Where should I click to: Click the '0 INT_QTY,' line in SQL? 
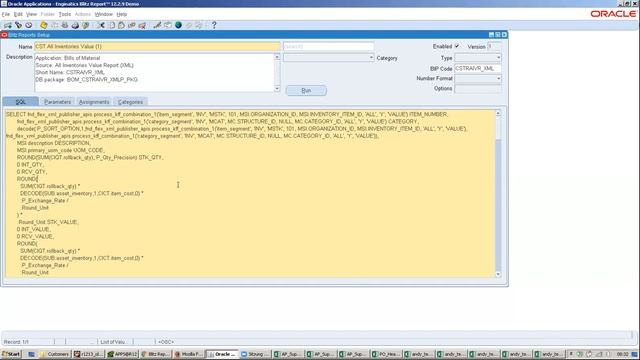click(30, 164)
